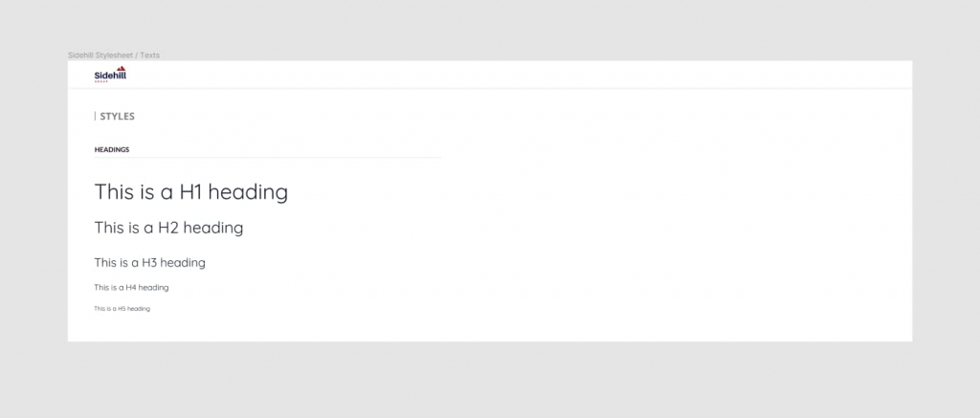Click the small red GROUP text under logo
The height and width of the screenshot is (418, 980).
pyautogui.click(x=101, y=81)
